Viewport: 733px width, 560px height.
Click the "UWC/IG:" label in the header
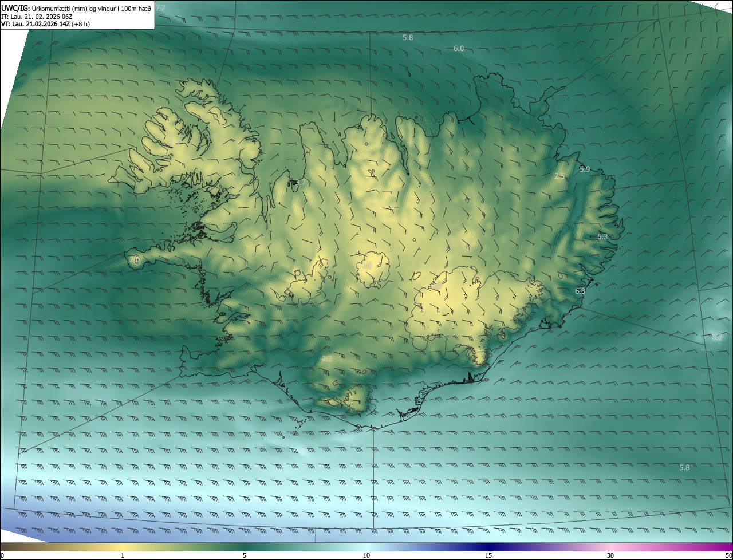tap(15, 8)
